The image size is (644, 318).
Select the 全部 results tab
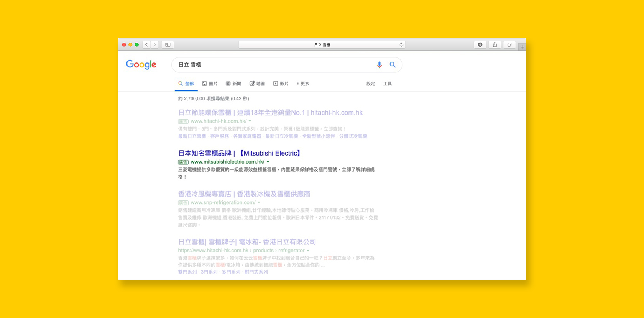click(x=186, y=84)
